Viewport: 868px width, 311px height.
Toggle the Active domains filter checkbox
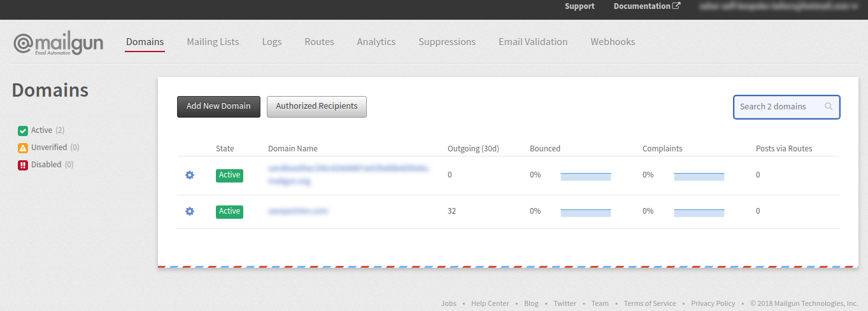click(x=23, y=130)
